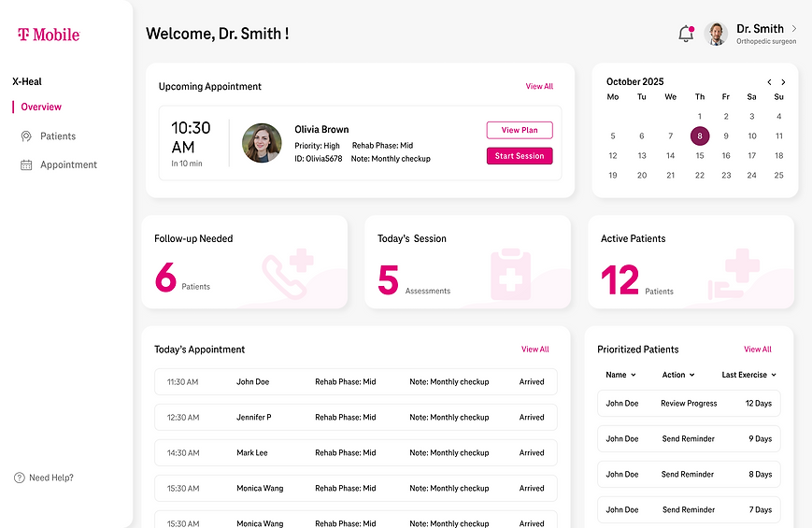812x528 pixels.
Task: Click John Doe 11:30 AM appointment row
Action: (x=356, y=382)
